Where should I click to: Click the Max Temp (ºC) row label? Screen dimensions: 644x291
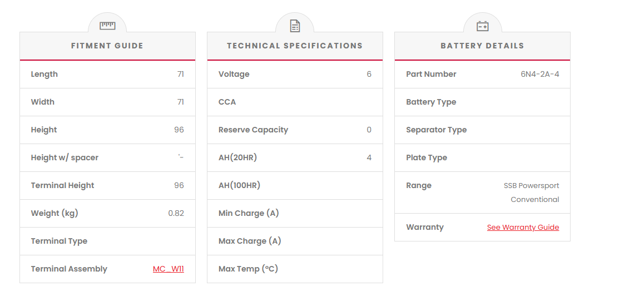coord(248,269)
